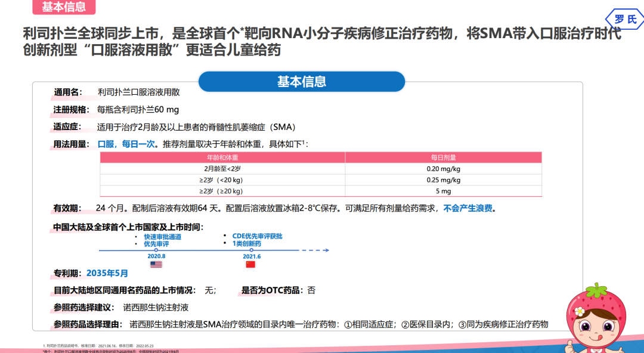The height and width of the screenshot is (353, 644).
Task: Click the pink 基本信息 tag at top-left
Action: click(64, 7)
